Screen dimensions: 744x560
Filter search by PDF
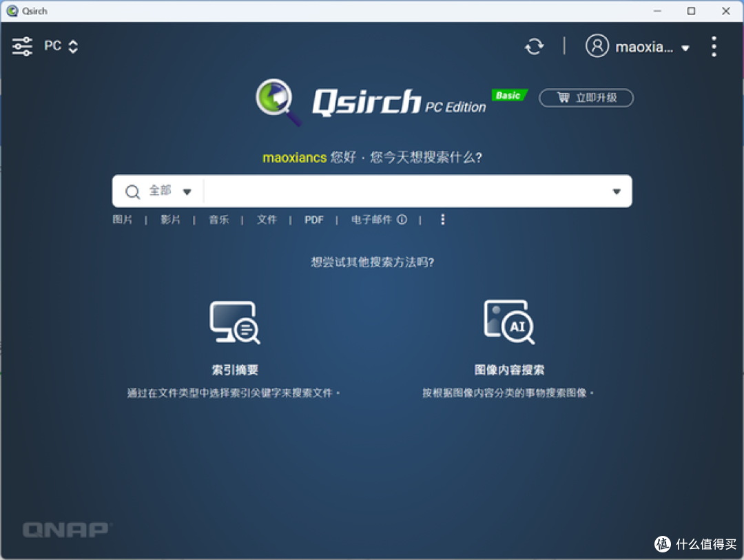(313, 220)
